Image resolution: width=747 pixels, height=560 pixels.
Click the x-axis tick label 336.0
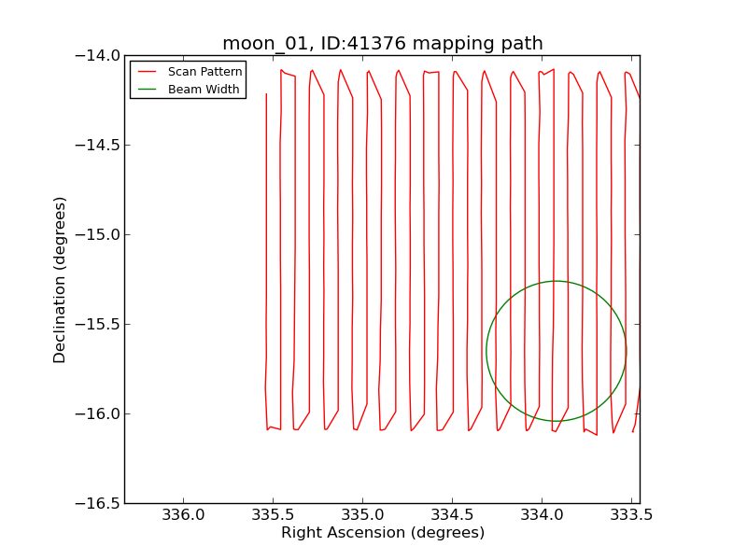tap(183, 515)
